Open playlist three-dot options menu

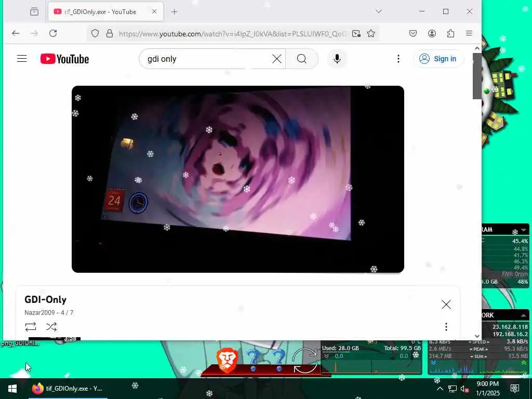click(x=446, y=327)
